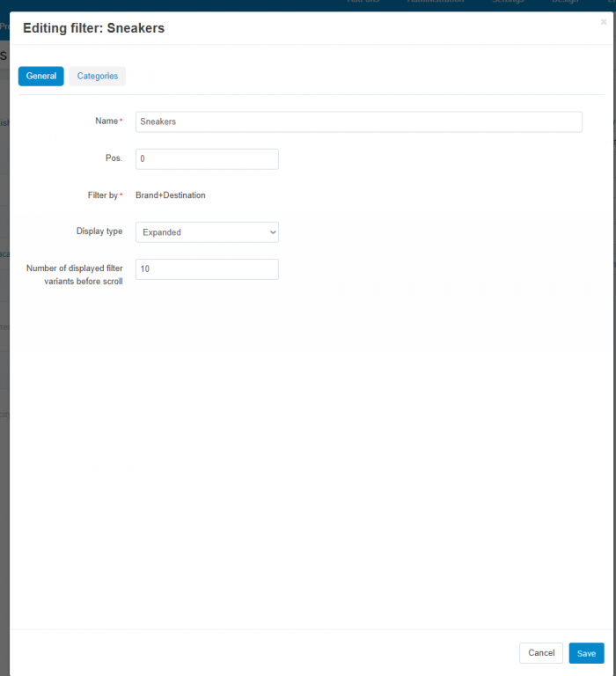Click the Name field label
The height and width of the screenshot is (676, 616).
tap(108, 121)
